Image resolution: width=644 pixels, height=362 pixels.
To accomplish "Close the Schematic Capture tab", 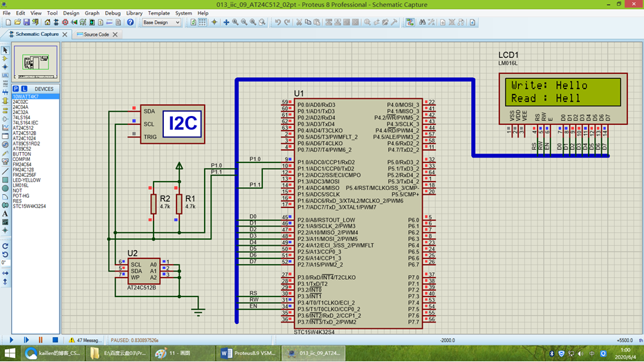I will click(x=64, y=35).
